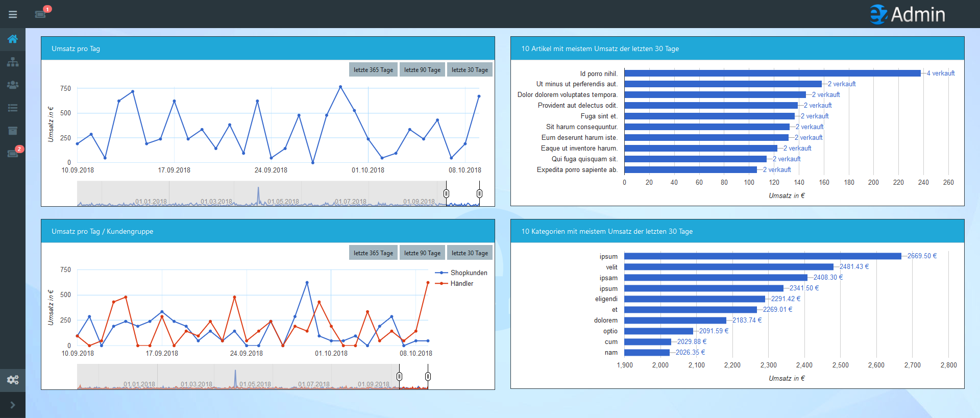Image resolution: width=980 pixels, height=418 pixels.
Task: Click the 'Id porro nihil.' article bar
Action: pos(772,73)
